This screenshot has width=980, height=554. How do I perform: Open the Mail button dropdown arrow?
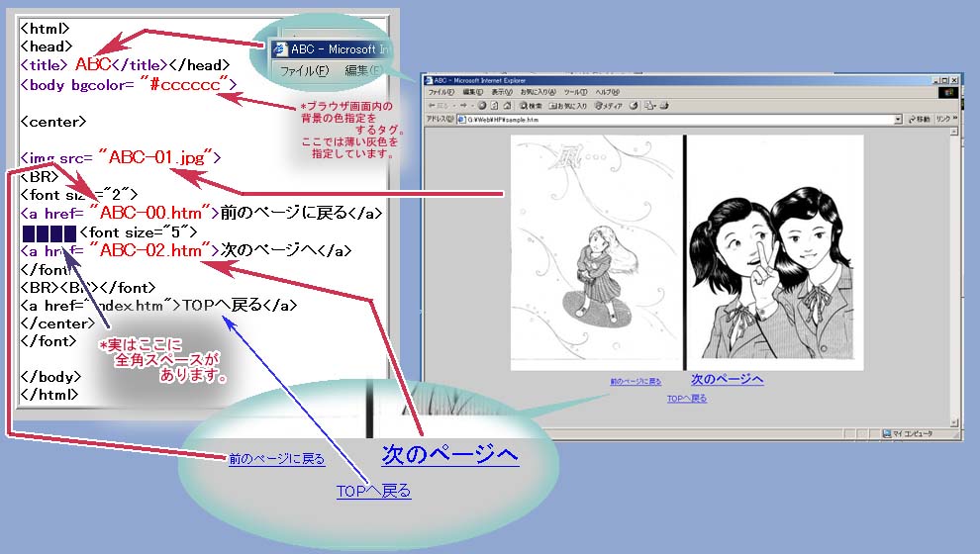coord(655,106)
